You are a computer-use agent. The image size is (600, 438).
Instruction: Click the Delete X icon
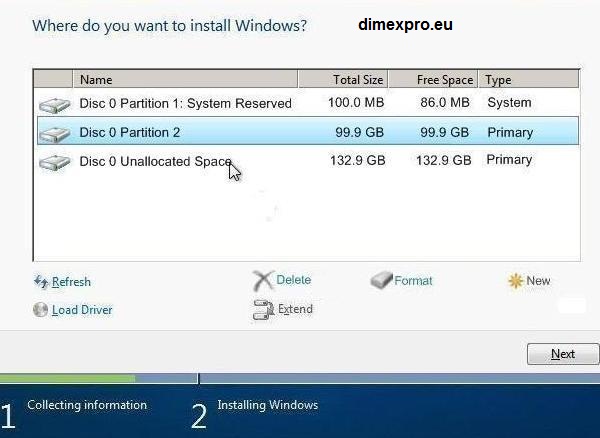point(263,280)
